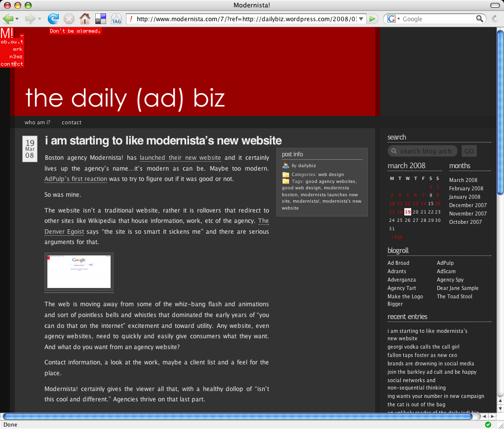Open 'brands are drowning in social media' entry
The height and width of the screenshot is (429, 504).
pos(431,363)
